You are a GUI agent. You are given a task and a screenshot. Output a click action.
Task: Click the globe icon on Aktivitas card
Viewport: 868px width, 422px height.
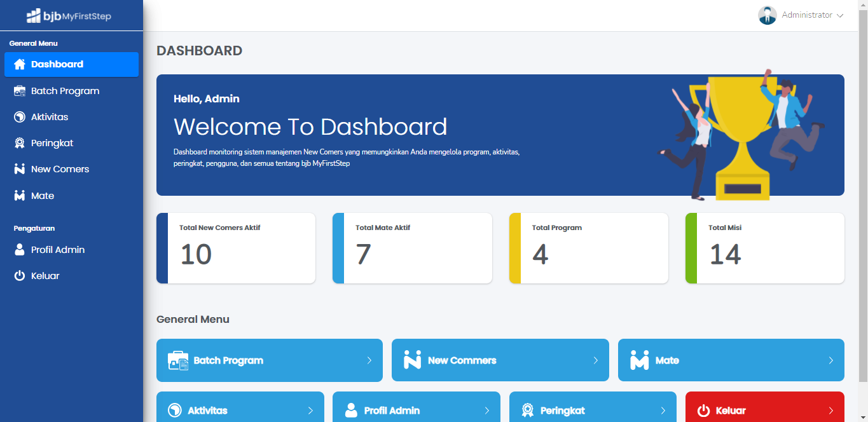pos(174,411)
